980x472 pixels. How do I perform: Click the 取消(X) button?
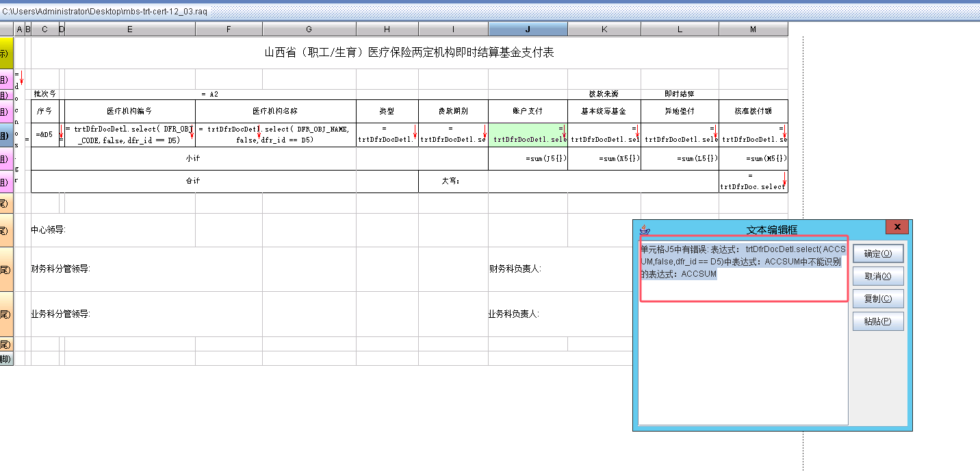click(x=878, y=276)
